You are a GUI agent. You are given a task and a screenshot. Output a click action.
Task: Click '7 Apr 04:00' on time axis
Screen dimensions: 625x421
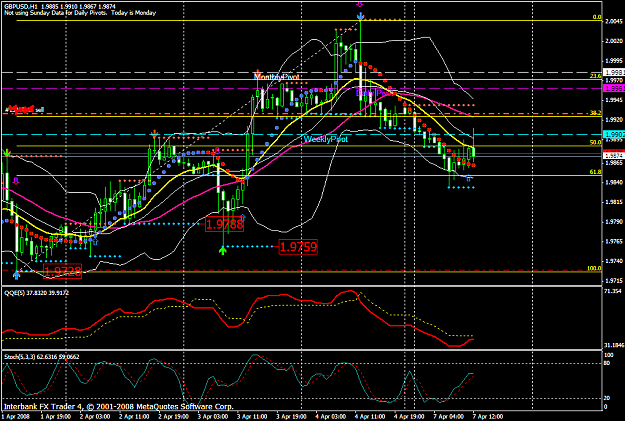(449, 417)
